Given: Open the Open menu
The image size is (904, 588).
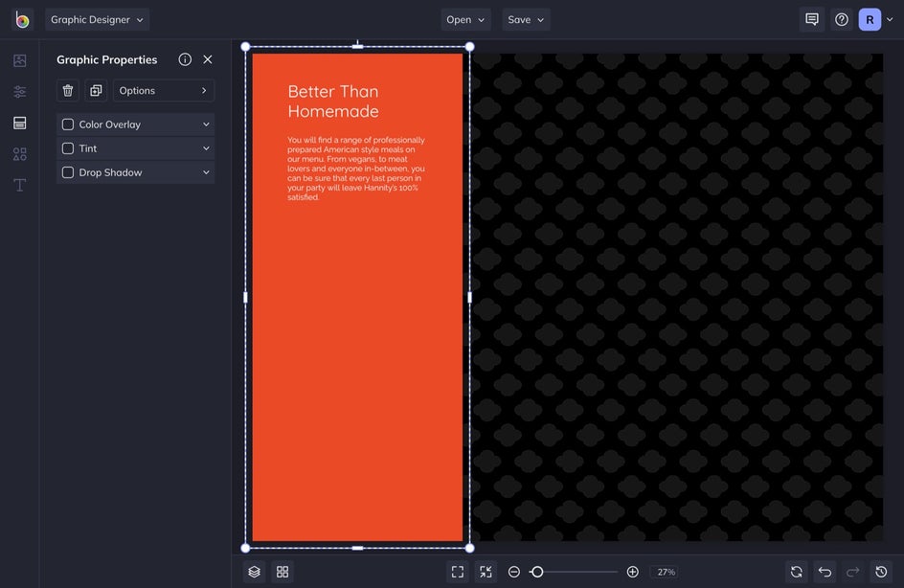Looking at the screenshot, I should coord(466,19).
